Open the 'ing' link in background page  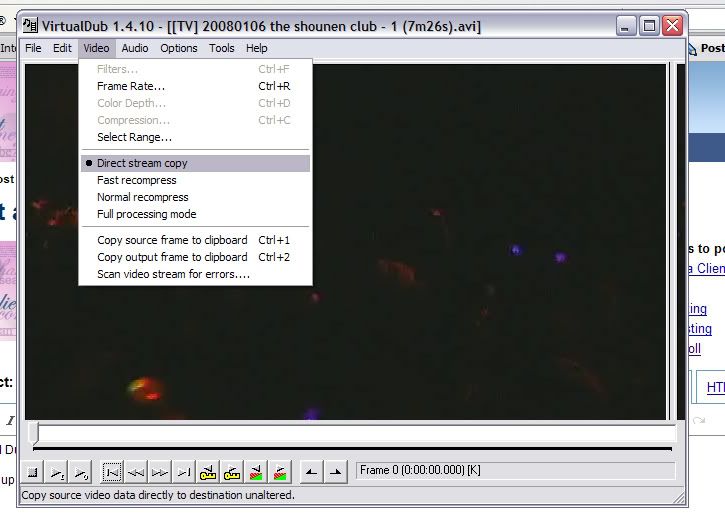(x=698, y=309)
